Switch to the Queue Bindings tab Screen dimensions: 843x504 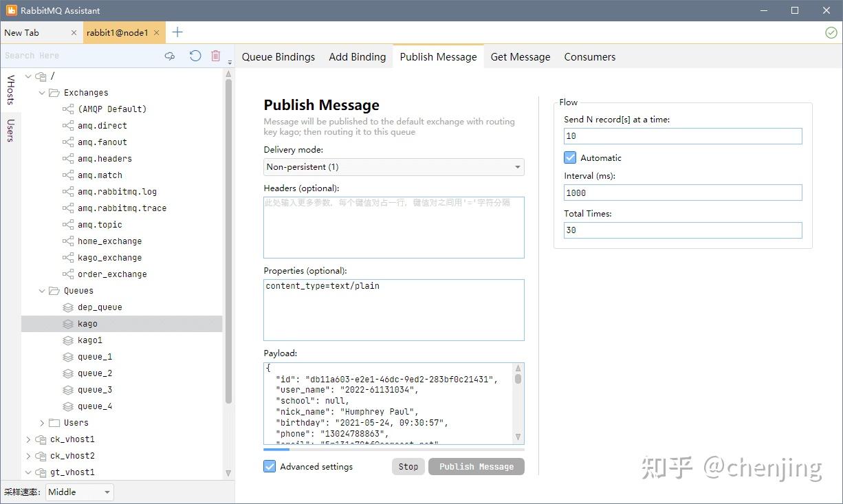click(278, 57)
